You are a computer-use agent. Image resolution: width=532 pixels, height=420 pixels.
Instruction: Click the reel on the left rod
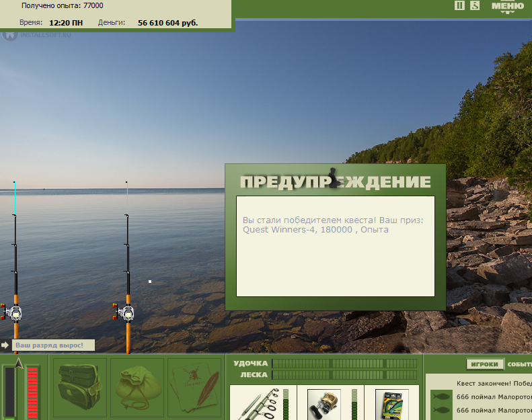tap(12, 312)
